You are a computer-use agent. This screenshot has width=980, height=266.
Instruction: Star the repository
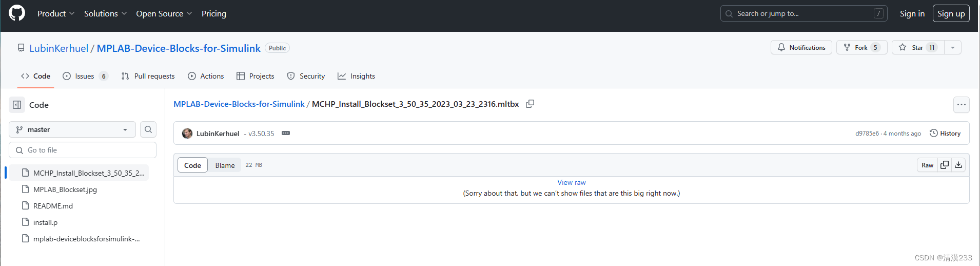pyautogui.click(x=918, y=47)
